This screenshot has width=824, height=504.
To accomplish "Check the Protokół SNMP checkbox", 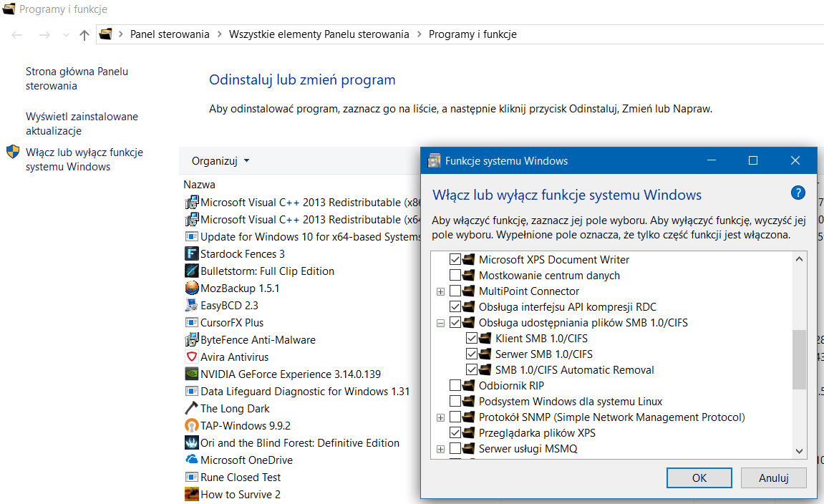I will pos(455,417).
